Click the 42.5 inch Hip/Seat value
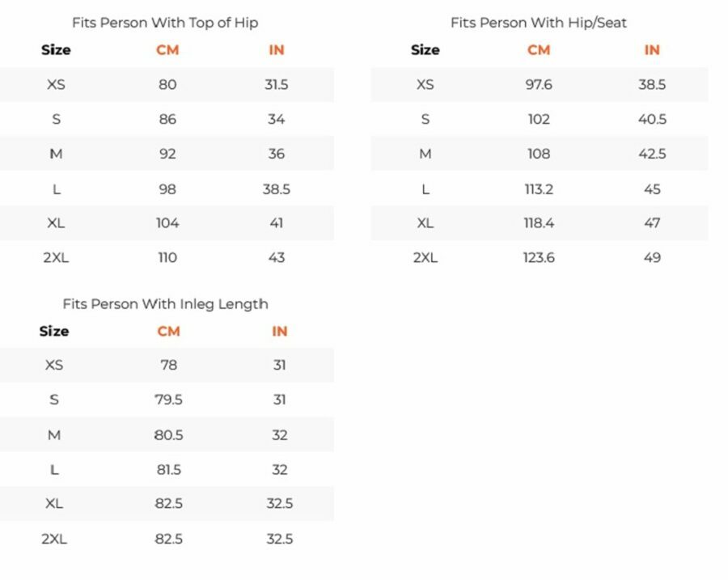This screenshot has height=580, width=728. [652, 154]
